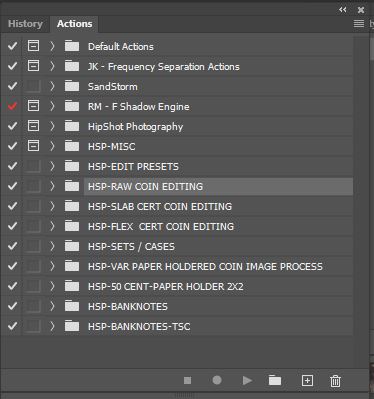Select the Actions tab
The width and height of the screenshot is (374, 399).
(x=74, y=24)
